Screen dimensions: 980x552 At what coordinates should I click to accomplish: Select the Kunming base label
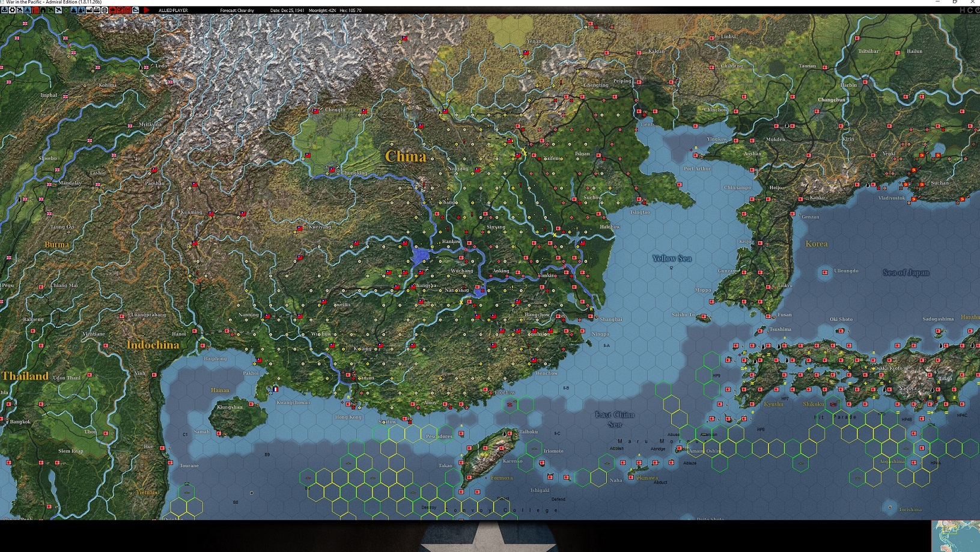[192, 212]
